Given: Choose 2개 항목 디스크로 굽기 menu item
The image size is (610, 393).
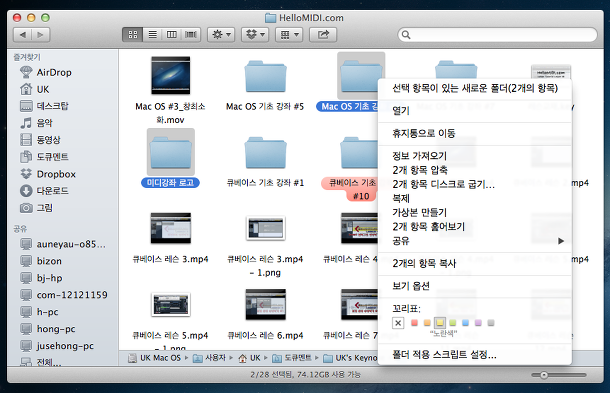Looking at the screenshot, I should 475,184.
